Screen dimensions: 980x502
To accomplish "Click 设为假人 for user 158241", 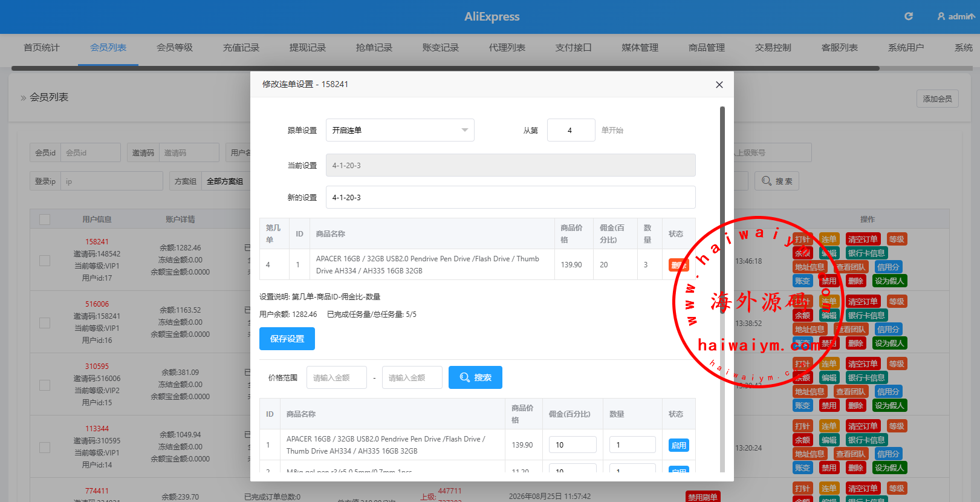I will click(889, 281).
